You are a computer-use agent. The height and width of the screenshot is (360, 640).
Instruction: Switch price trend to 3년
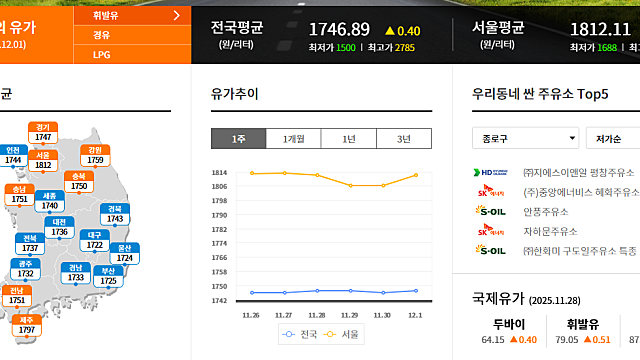point(404,139)
